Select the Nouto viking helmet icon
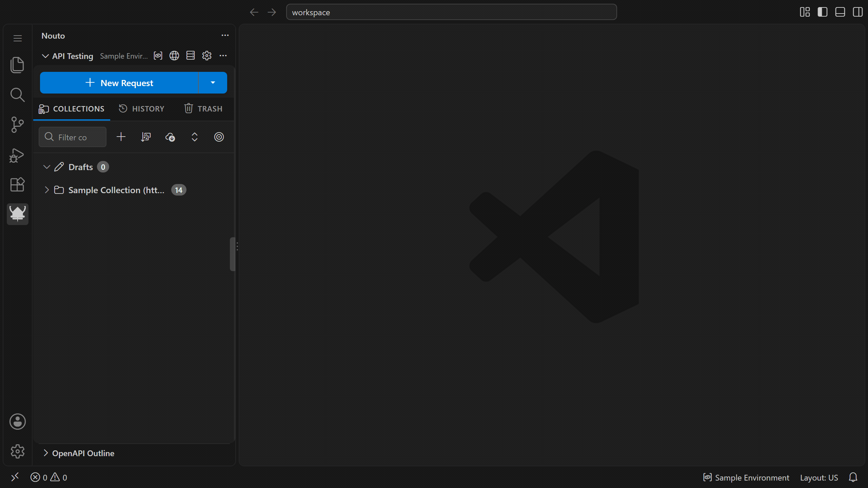868x488 pixels. tap(17, 214)
